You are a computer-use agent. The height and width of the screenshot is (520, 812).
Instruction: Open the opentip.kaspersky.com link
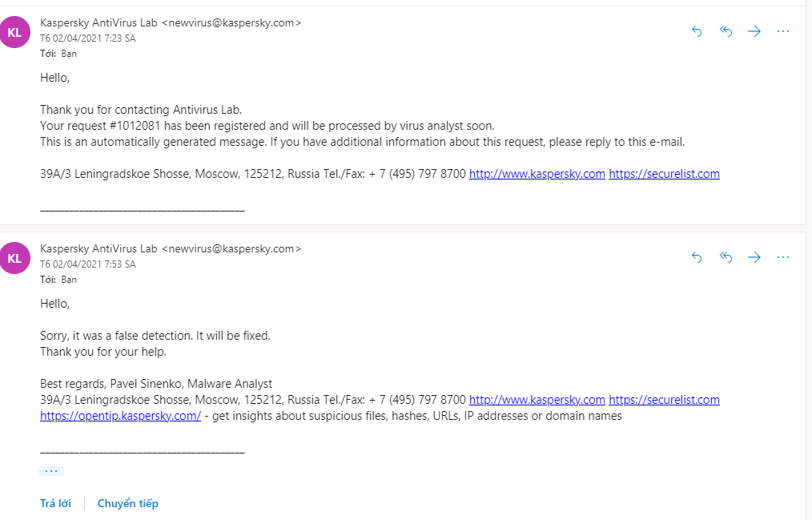120,416
